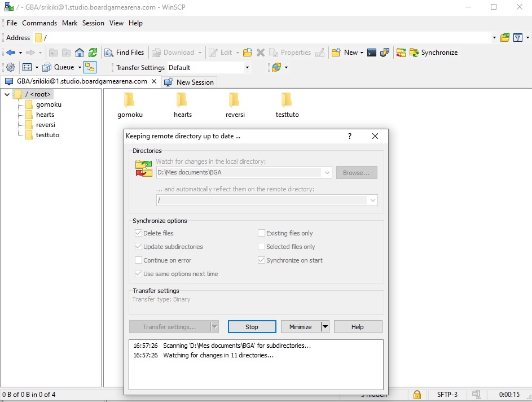
Task: Open the Queue dropdown arrow
Action: pyautogui.click(x=80, y=67)
